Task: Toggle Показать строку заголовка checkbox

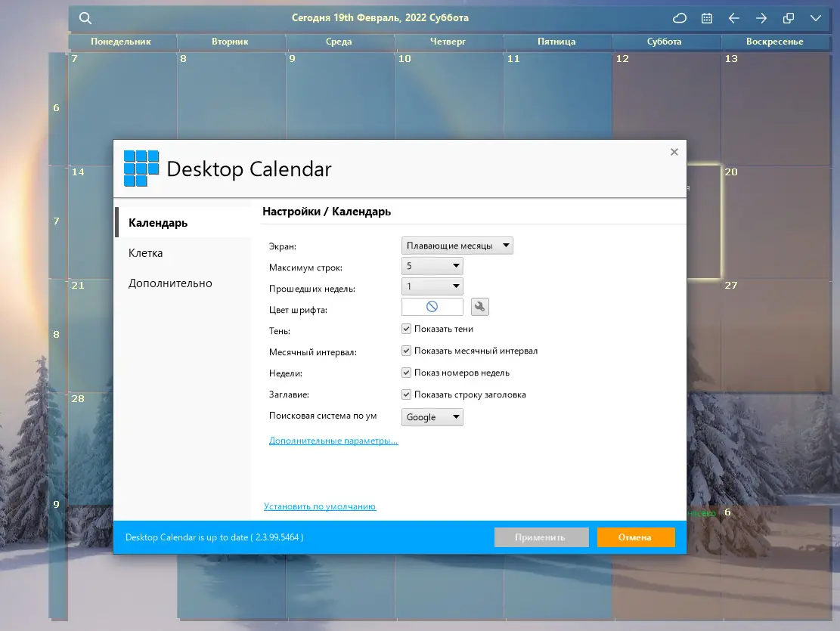Action: pyautogui.click(x=406, y=394)
